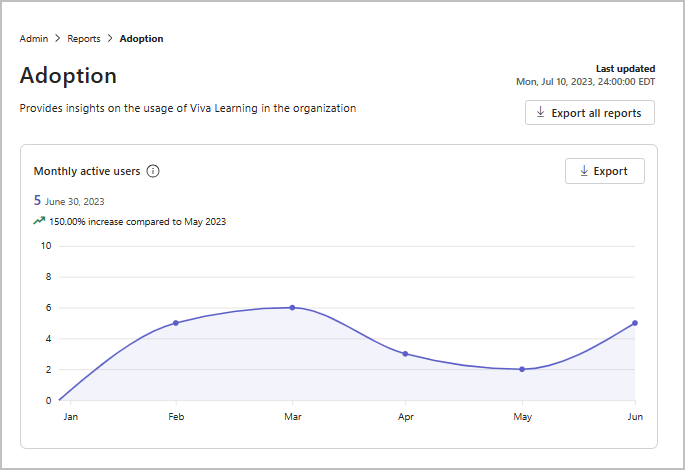Click the 150.00% increase comparison text
Viewport: 685px width, 470px height.
pos(137,221)
